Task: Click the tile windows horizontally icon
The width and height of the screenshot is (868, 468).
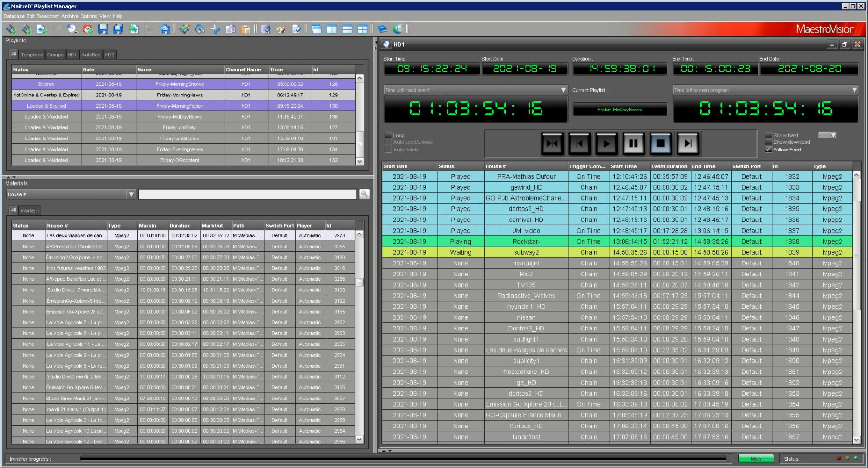Action: pyautogui.click(x=347, y=29)
